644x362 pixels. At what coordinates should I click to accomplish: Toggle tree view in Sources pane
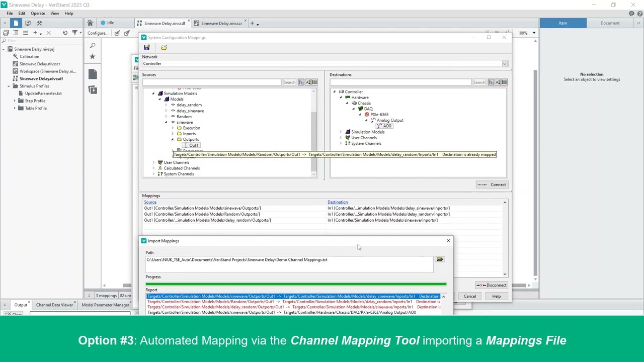click(301, 82)
